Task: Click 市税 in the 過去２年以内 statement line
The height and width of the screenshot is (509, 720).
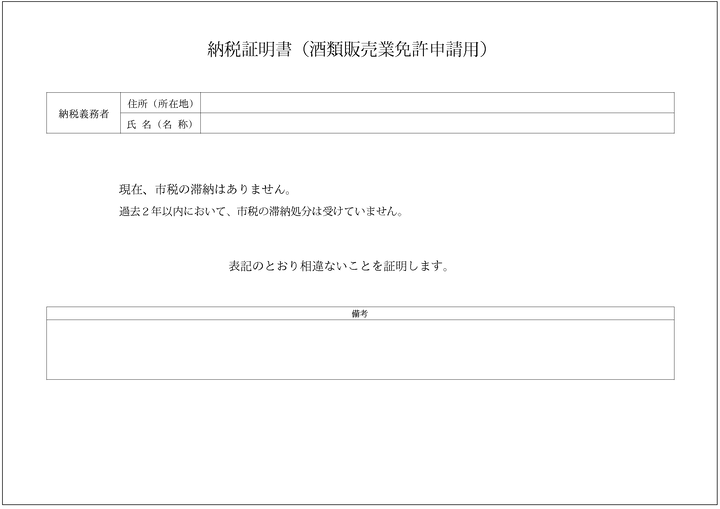Action: click(x=246, y=212)
